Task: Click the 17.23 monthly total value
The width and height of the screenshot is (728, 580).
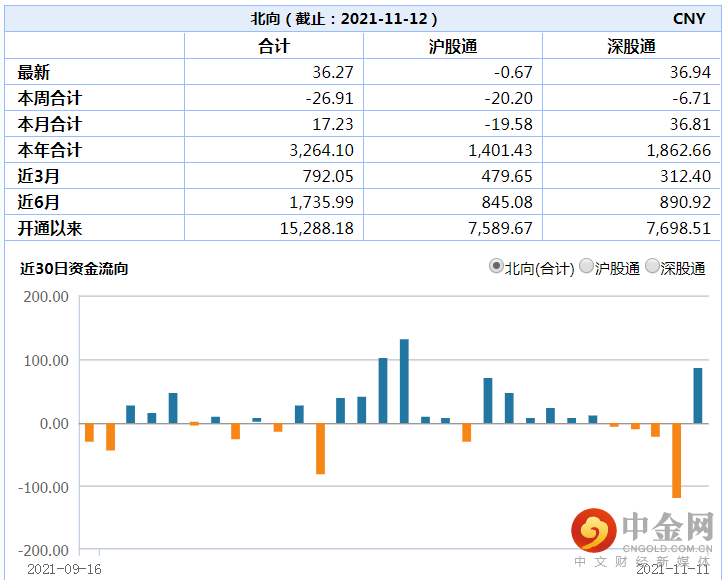Action: point(332,124)
